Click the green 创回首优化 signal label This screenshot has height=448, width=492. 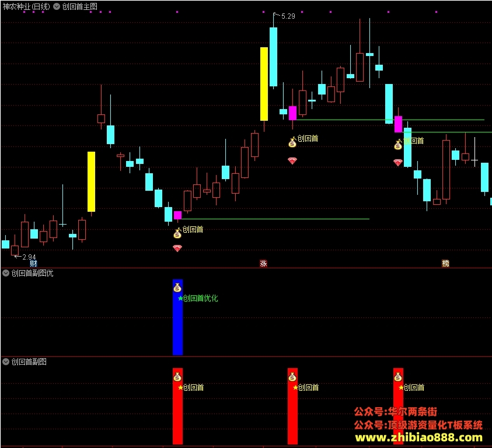click(x=201, y=298)
